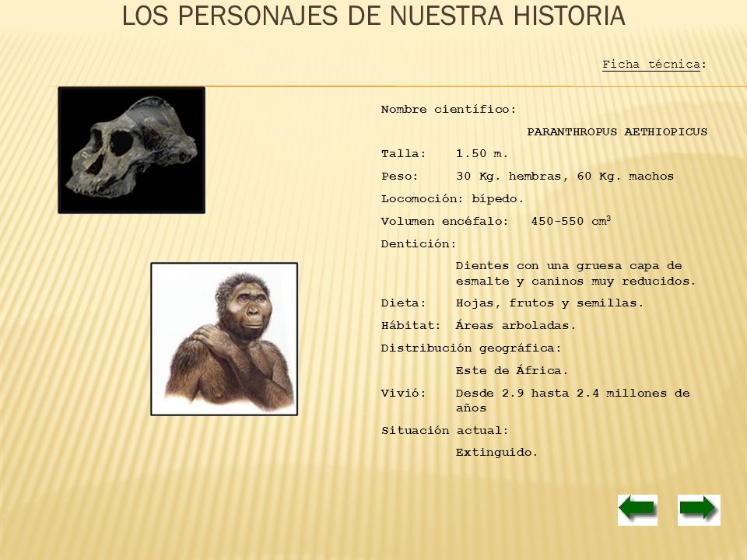Click the 'Vivió:' label
Viewport: 747px width, 560px height.
point(404,394)
